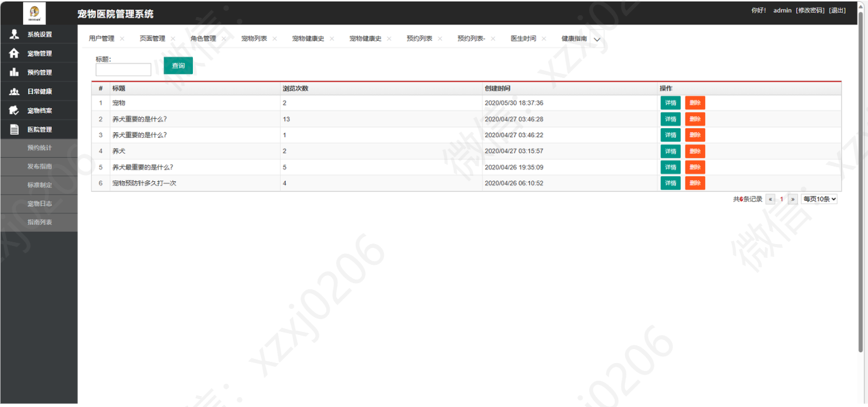The image size is (868, 407).
Task: Click the pet hospital logo image
Action: tap(34, 13)
